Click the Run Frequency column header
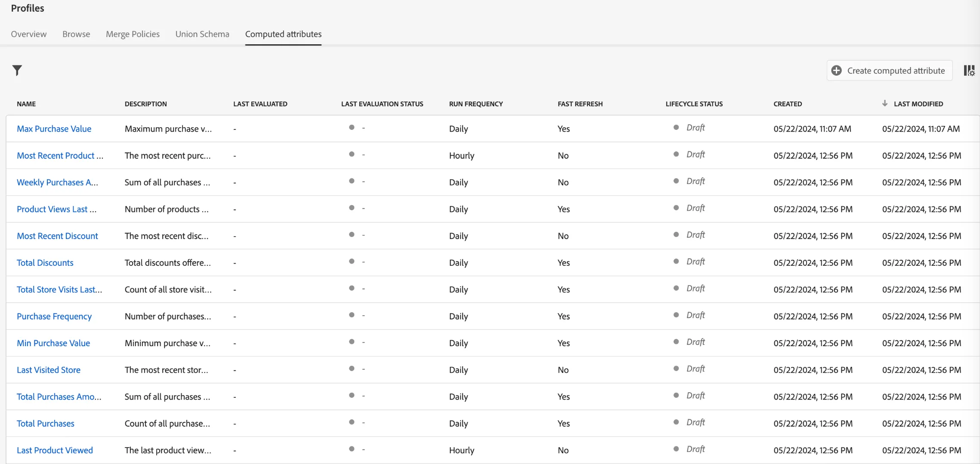 pyautogui.click(x=476, y=104)
